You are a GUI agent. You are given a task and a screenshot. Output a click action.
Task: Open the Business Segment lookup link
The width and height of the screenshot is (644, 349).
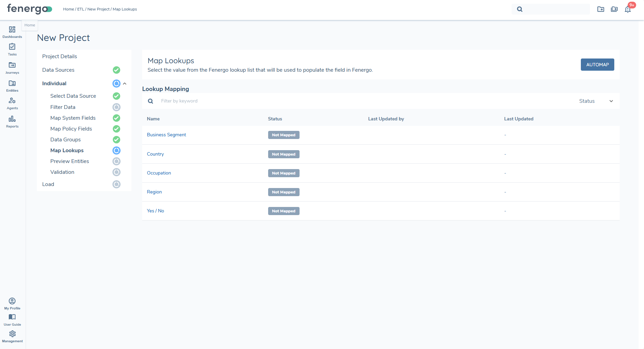(x=166, y=135)
